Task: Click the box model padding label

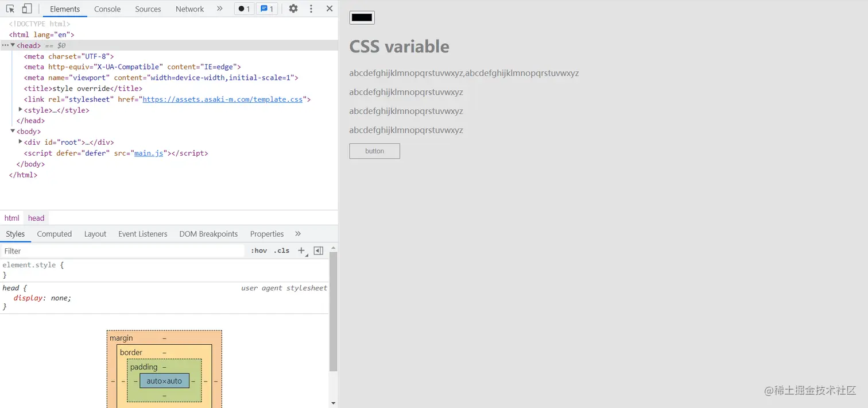Action: (x=144, y=367)
